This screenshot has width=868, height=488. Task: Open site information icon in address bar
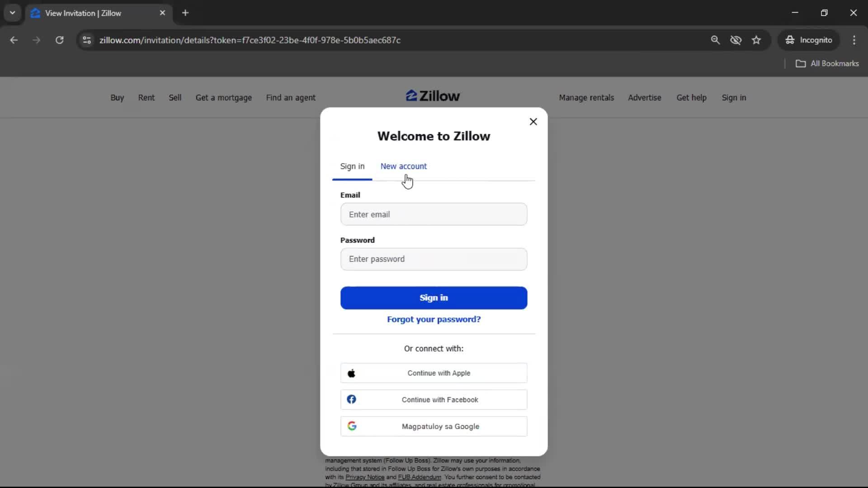click(x=86, y=40)
